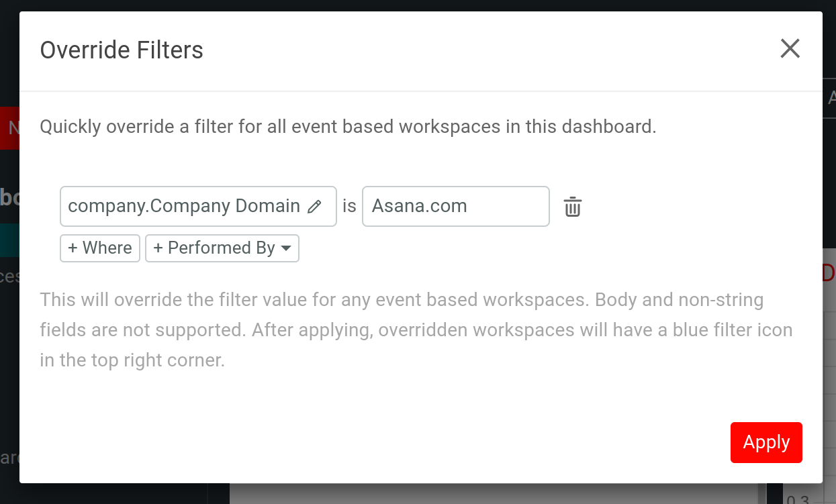Click the dark backdrop above the dialog
Viewport: 836px width, 504px height.
418,5
